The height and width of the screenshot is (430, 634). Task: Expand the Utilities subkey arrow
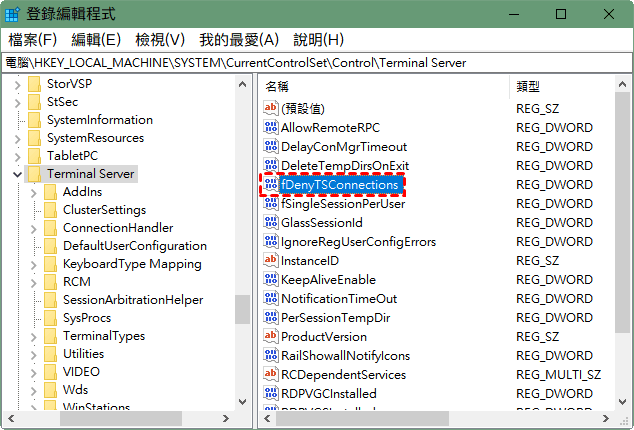34,354
